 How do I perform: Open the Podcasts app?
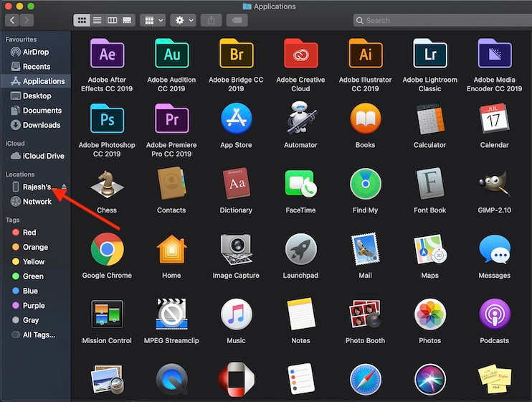coord(494,314)
